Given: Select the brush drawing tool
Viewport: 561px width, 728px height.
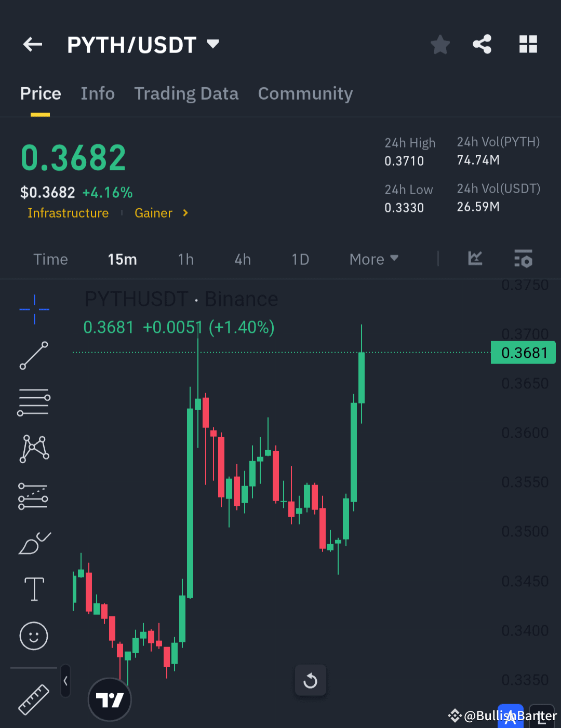Looking at the screenshot, I should click(x=33, y=543).
